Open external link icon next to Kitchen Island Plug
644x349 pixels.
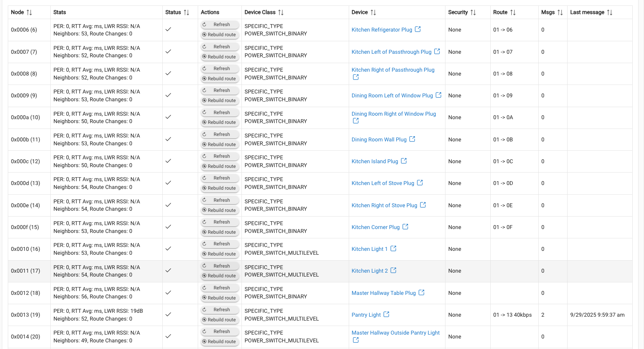(404, 161)
